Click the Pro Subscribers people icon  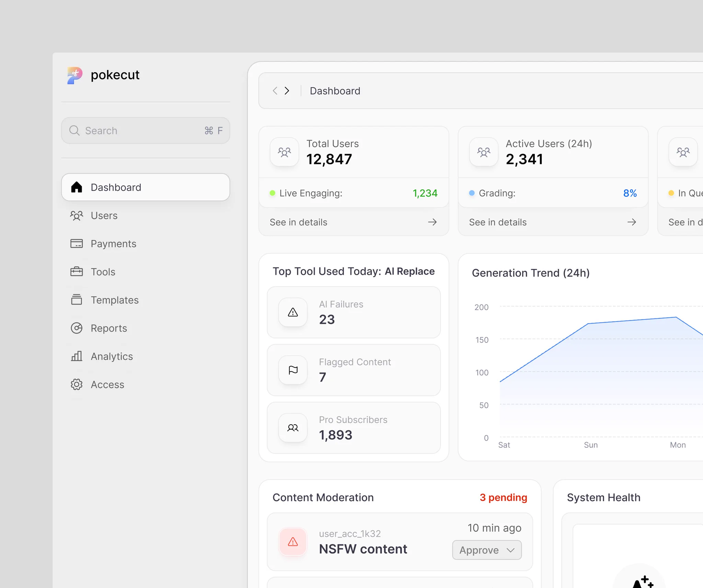(293, 428)
